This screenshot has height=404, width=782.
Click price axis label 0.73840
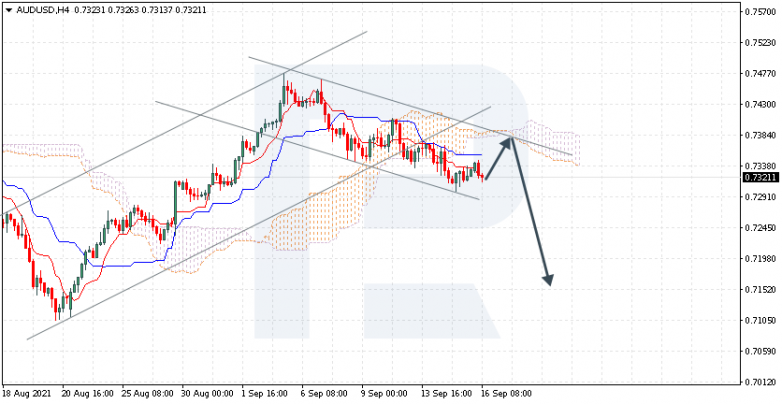tap(761, 136)
